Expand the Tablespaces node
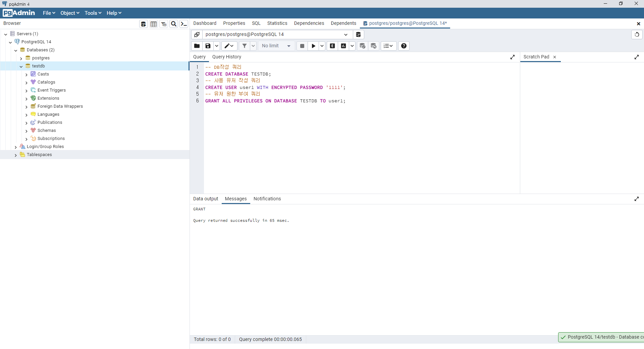Image resolution: width=644 pixels, height=349 pixels. click(x=16, y=155)
